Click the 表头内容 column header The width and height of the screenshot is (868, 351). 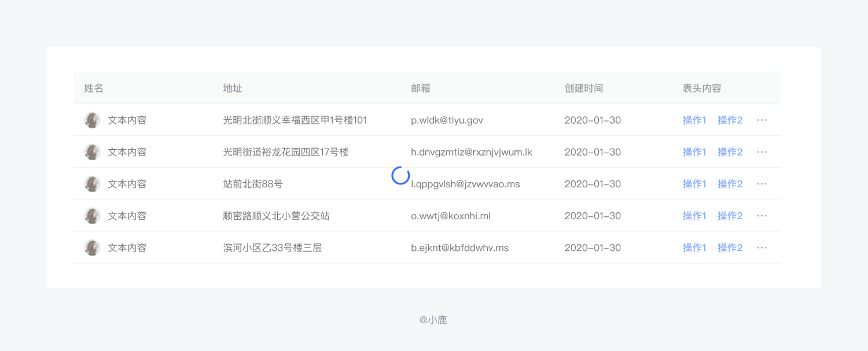(x=702, y=88)
